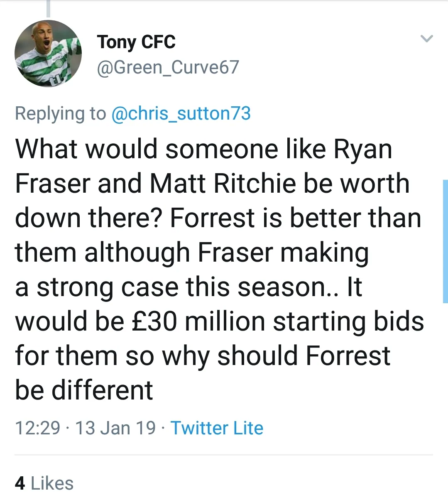Viewport: 448px width, 495px height.
Task: Click 'be different' at tweet's end
Action: tap(84, 390)
